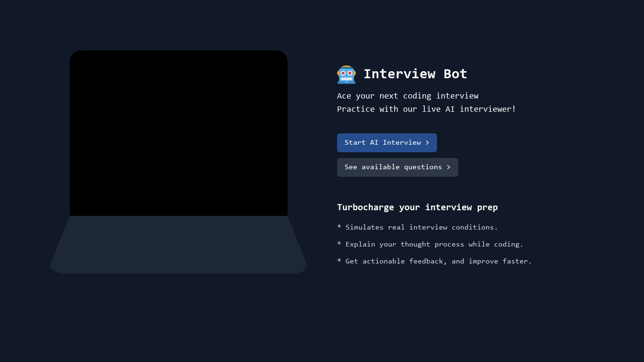Click the Explain your thought process bullet
The height and width of the screenshot is (362, 644).
430,244
